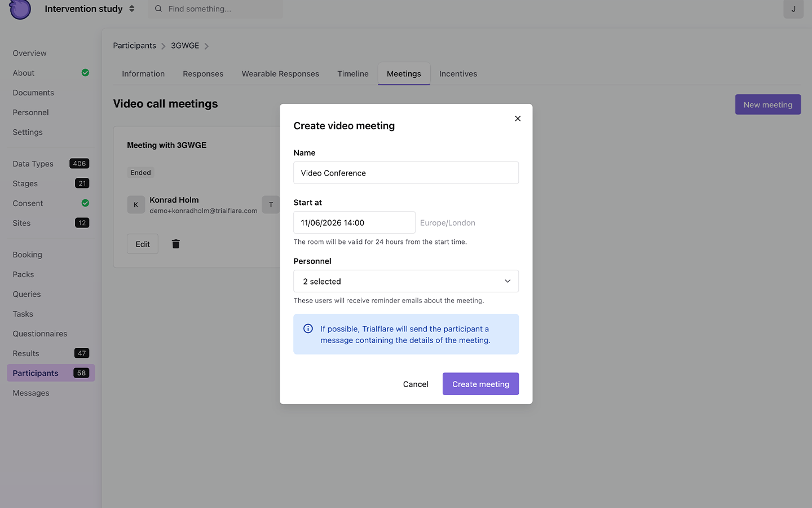Screen dimensions: 812x508
Task: Click demo+konradholm@trialflare.com email
Action: coord(204,211)
